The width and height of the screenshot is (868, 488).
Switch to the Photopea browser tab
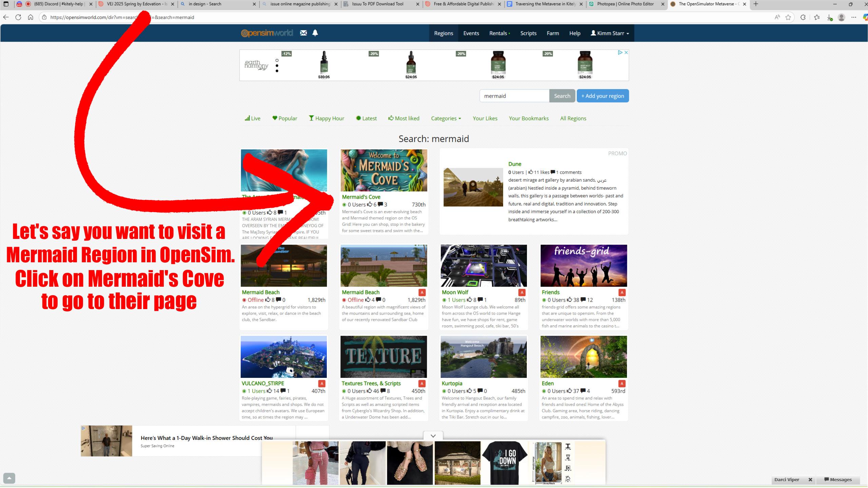click(625, 4)
